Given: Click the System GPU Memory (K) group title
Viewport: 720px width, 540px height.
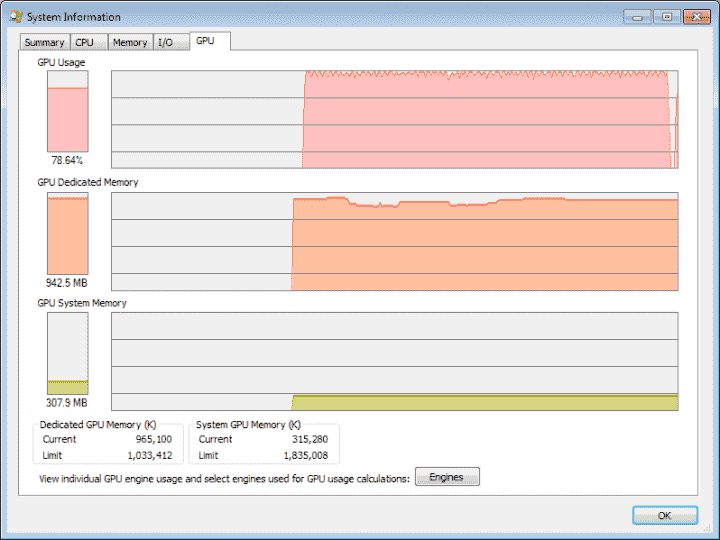Looking at the screenshot, I should (x=248, y=425).
